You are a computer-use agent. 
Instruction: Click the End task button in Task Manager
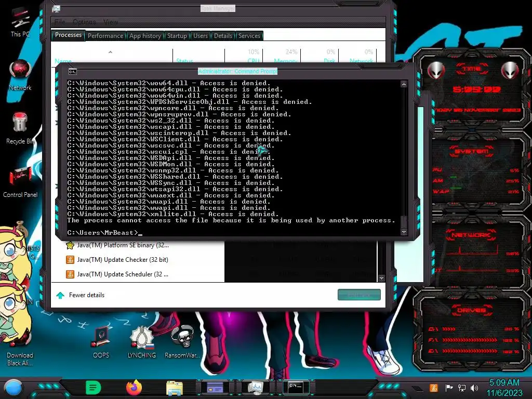point(359,295)
